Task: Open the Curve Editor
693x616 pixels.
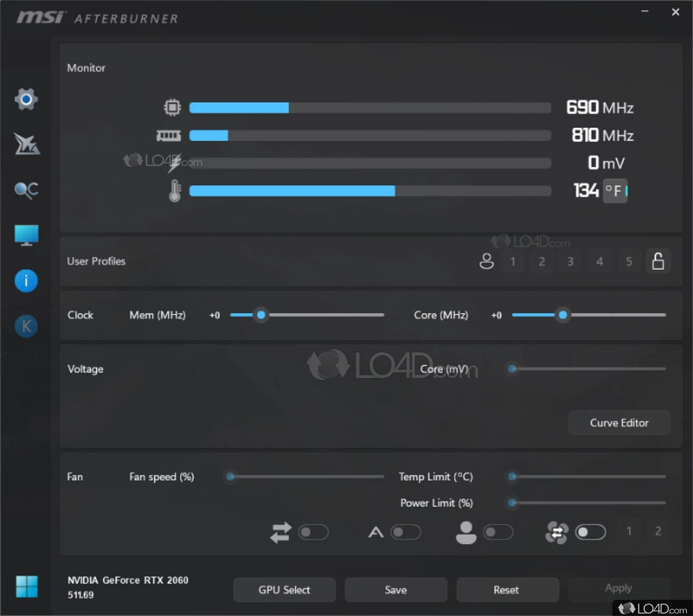Action: [x=619, y=423]
